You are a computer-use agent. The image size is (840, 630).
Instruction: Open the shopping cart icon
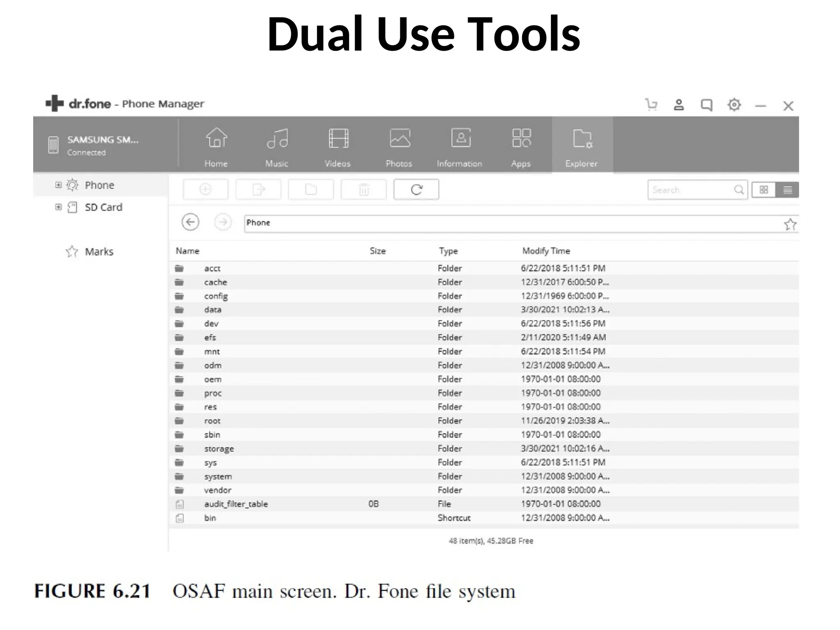point(651,105)
